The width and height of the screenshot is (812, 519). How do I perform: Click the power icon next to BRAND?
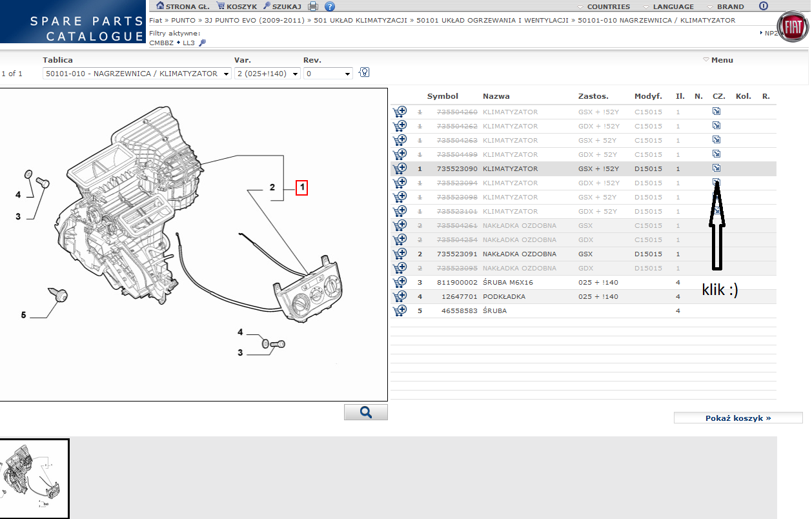(x=764, y=6)
